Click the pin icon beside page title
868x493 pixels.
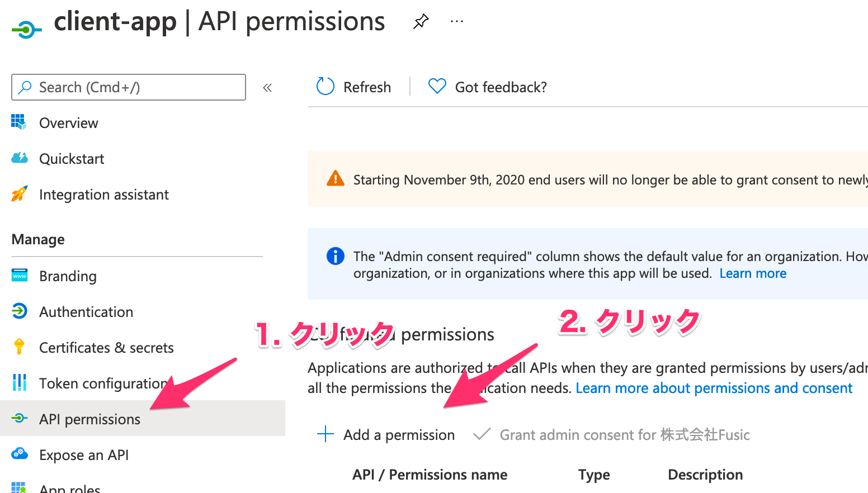point(421,22)
